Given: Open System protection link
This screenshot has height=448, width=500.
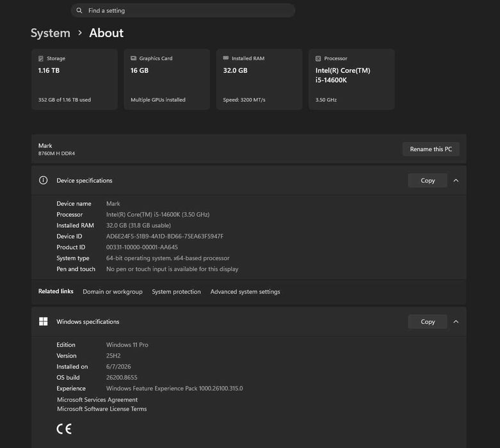Looking at the screenshot, I should [176, 291].
